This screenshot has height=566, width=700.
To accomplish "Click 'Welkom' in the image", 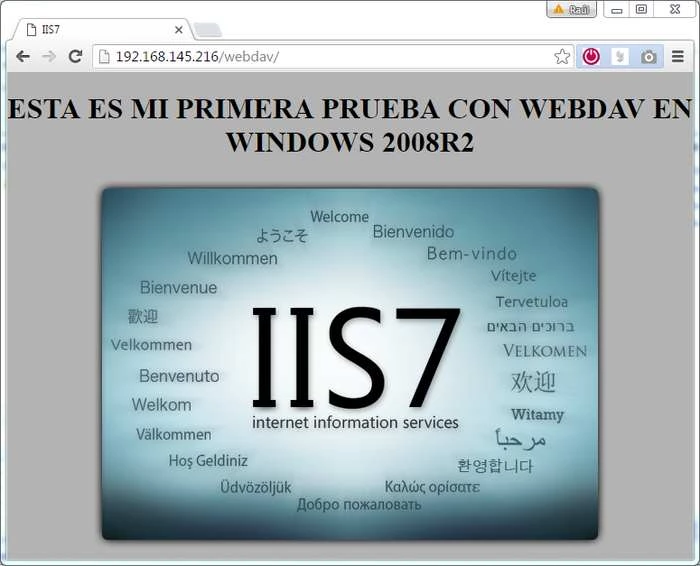I will tap(162, 405).
